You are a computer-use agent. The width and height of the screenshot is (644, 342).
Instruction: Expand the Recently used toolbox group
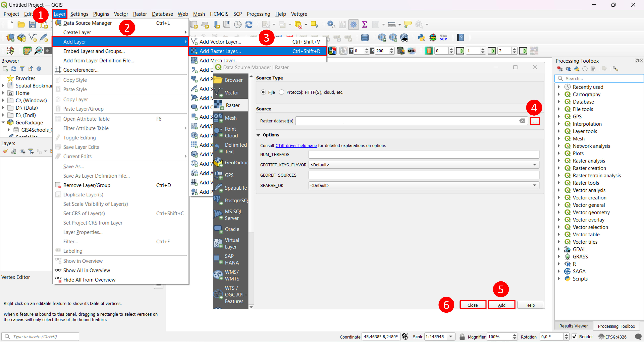click(x=559, y=87)
